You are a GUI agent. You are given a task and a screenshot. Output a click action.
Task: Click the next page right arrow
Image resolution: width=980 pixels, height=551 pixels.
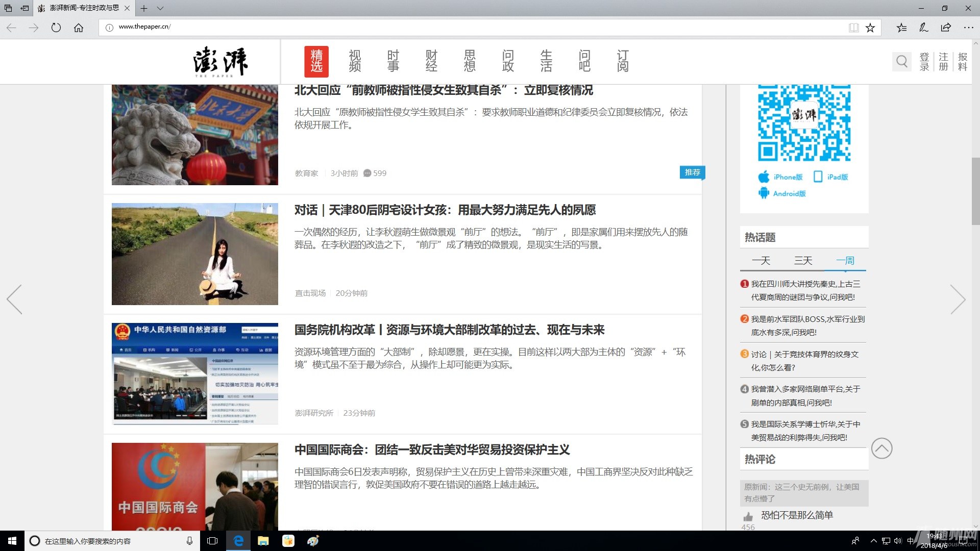click(x=958, y=299)
